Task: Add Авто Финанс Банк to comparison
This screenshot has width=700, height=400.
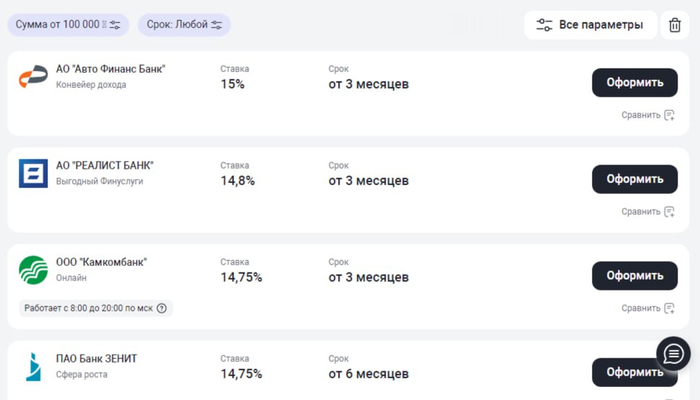Action: (648, 115)
